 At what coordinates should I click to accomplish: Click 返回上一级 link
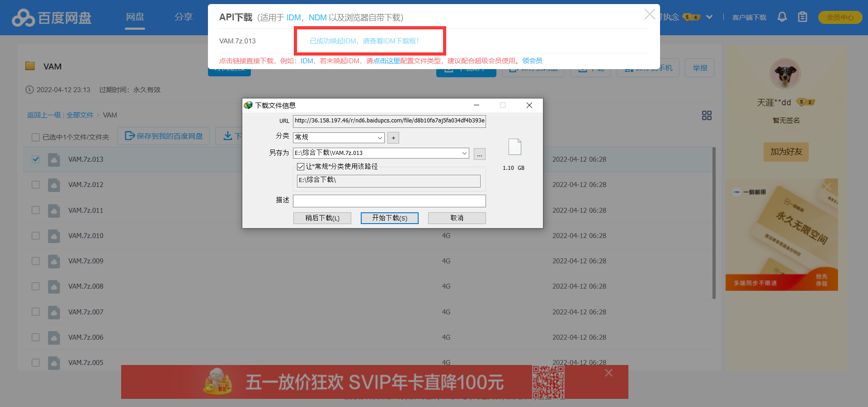[x=44, y=115]
